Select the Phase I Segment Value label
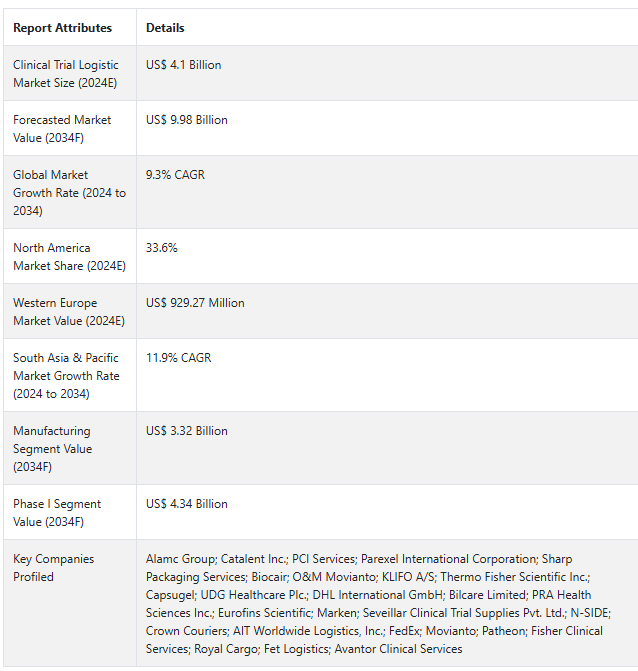The image size is (638, 671). click(57, 512)
